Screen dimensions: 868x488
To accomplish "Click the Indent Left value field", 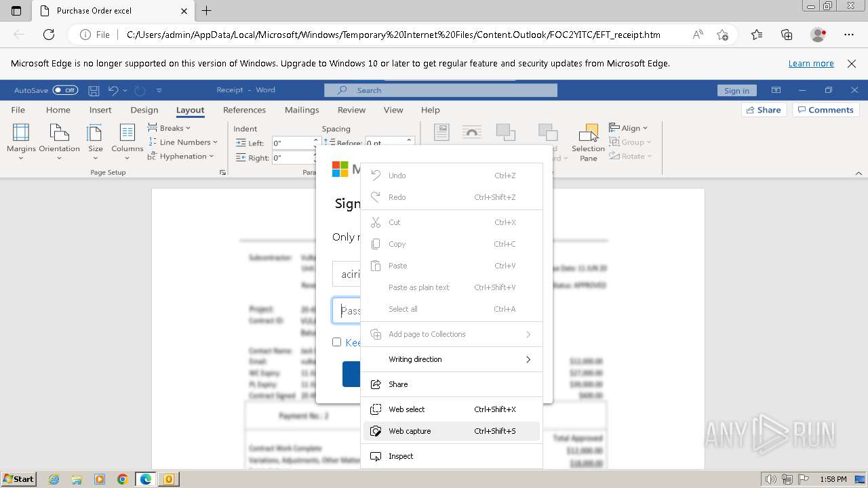I will pos(292,143).
